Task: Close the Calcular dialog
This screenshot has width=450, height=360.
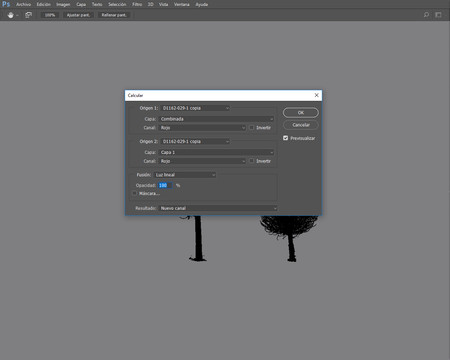Action: [x=316, y=95]
